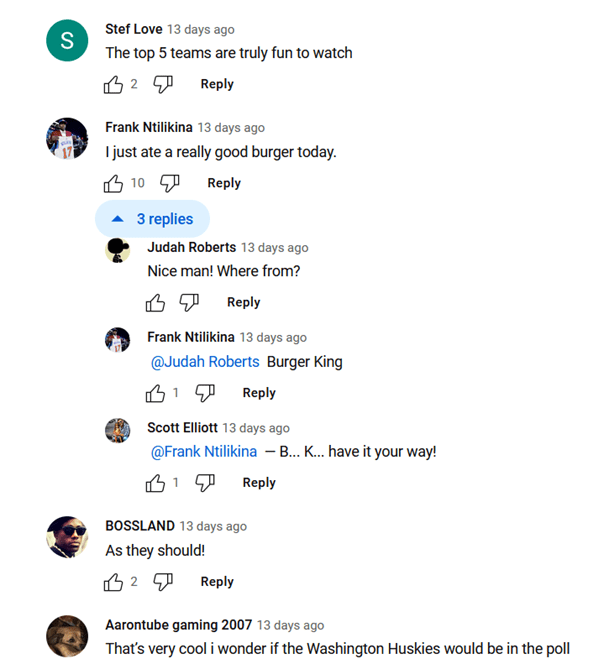Collapse the 3 replies thread
611x669 pixels.
[x=152, y=219]
